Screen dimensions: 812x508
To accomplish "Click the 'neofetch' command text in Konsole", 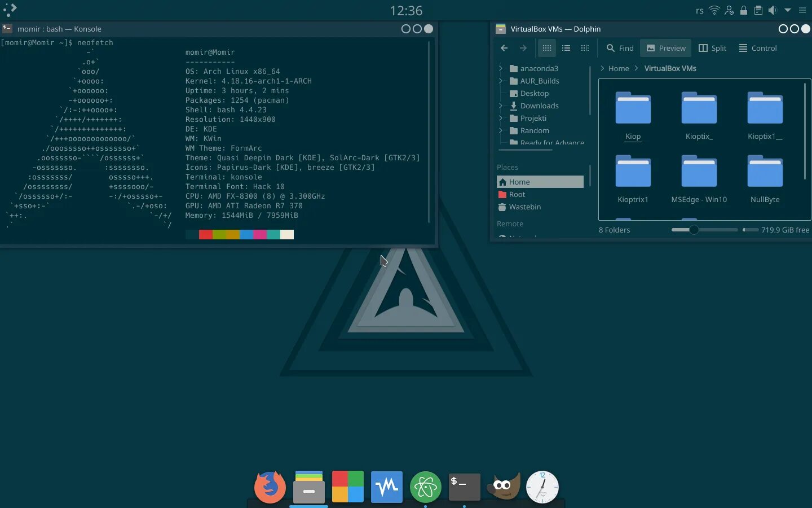I will tap(95, 42).
